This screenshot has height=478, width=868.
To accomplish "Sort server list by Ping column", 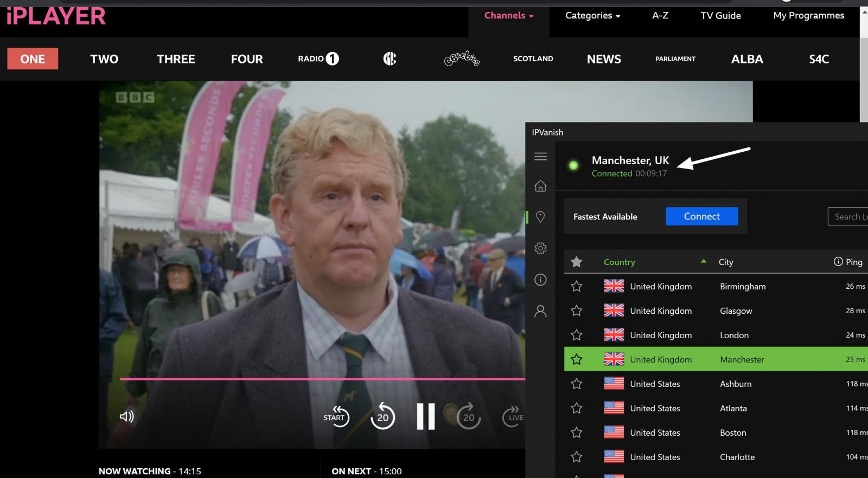I will [x=854, y=262].
